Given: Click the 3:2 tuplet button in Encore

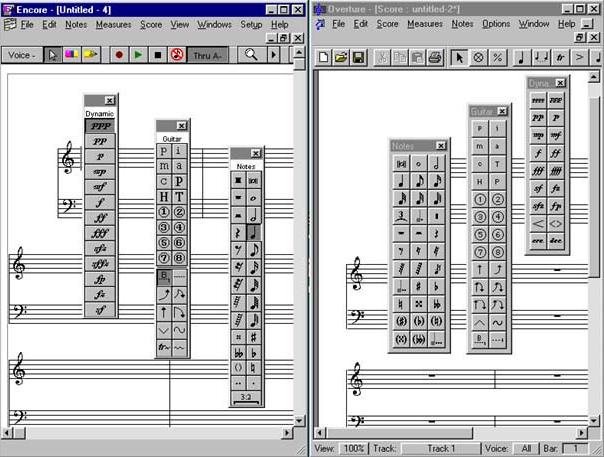Looking at the screenshot, I should (246, 397).
